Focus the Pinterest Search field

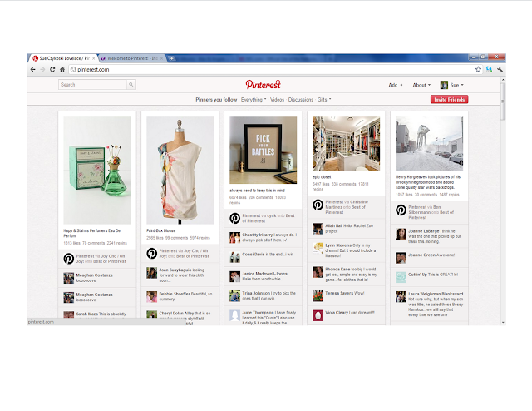click(92, 85)
